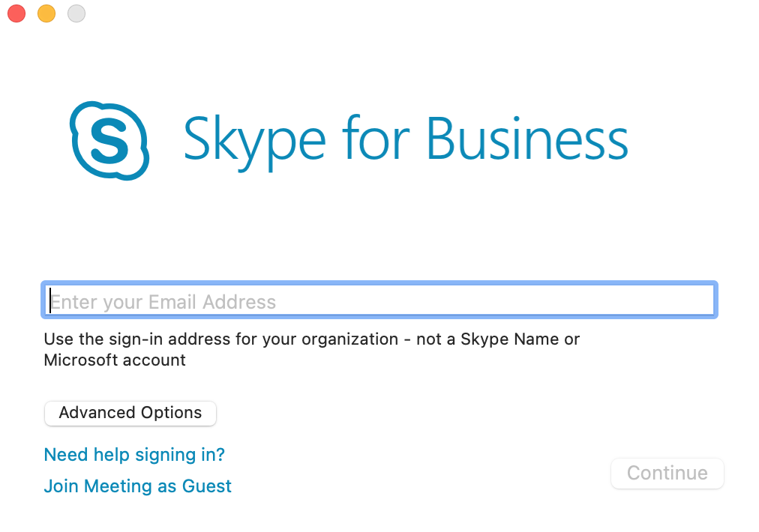Click the 'Use the sign-in address for your organization' text
Image resolution: width=759 pixels, height=532 pixels.
(221, 339)
